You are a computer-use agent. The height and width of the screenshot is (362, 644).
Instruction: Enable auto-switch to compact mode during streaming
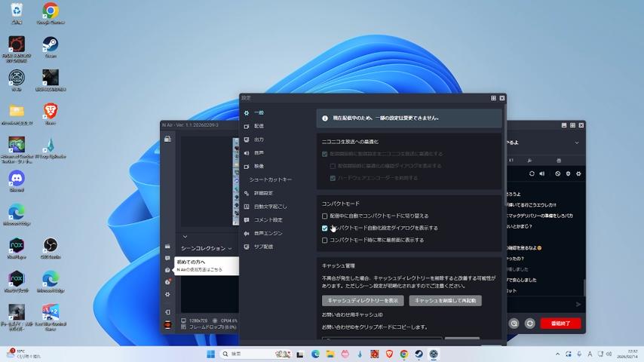(x=324, y=216)
